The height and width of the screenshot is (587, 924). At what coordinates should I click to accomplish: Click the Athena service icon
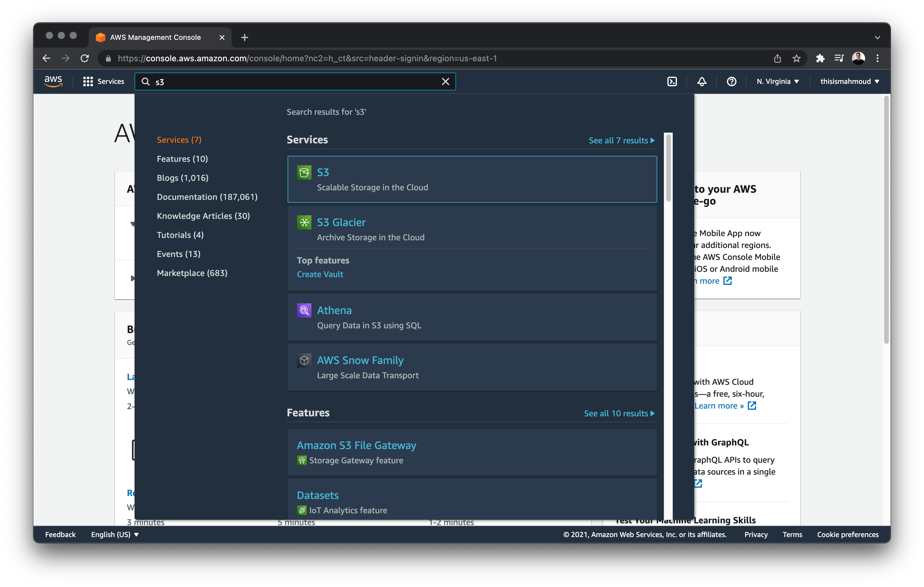point(304,310)
